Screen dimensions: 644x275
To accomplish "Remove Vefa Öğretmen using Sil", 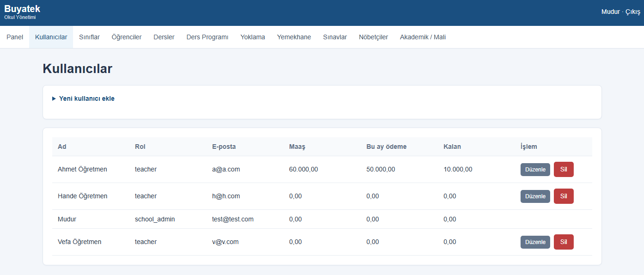I will coord(564,242).
